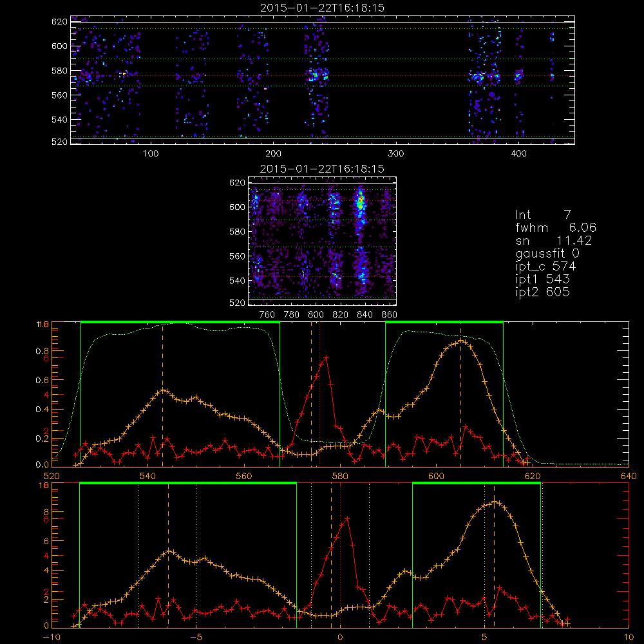
Task: Click y-axis label 0.6 on the profile plot
Action: [42, 381]
